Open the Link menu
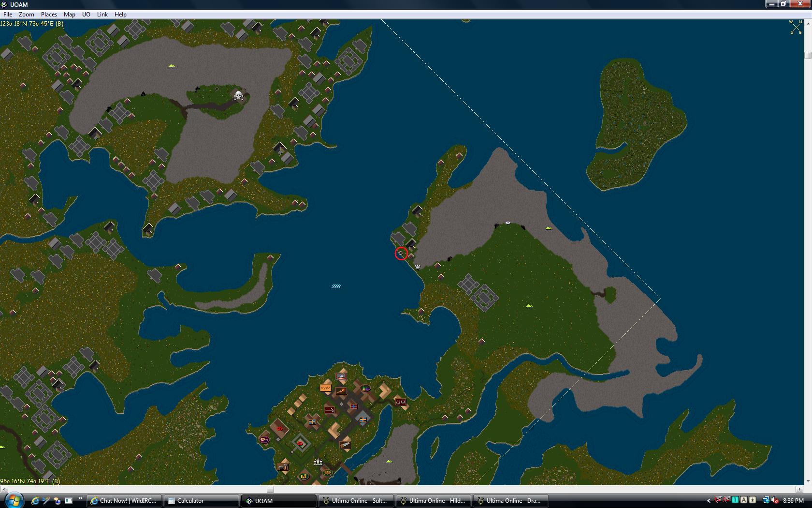The height and width of the screenshot is (508, 812). point(102,15)
